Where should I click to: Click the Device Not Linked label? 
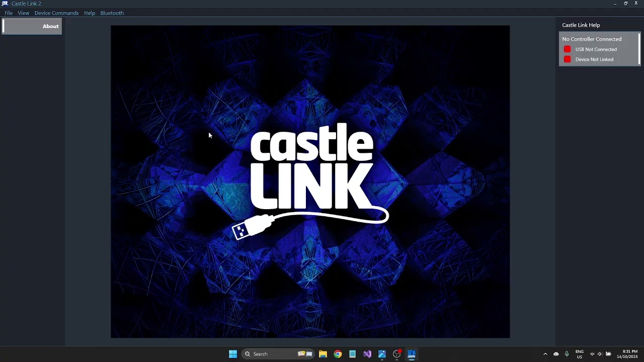point(594,59)
